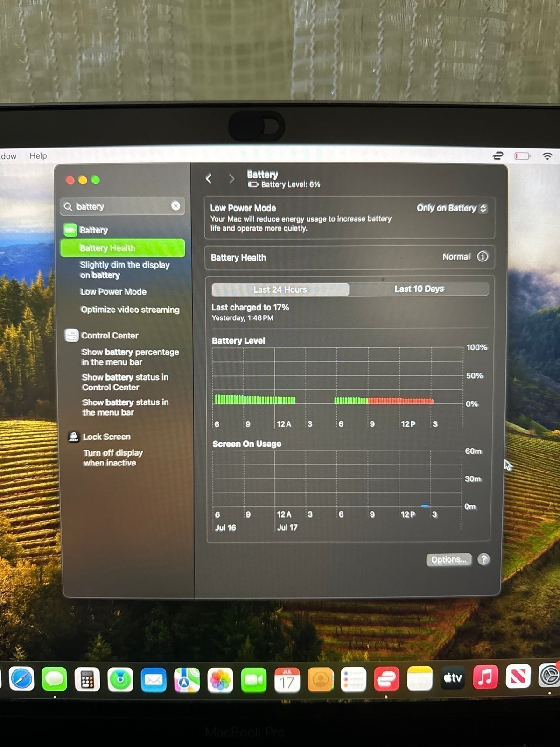This screenshot has height=747, width=560.
Task: Click the red battery level bars
Action: [401, 401]
